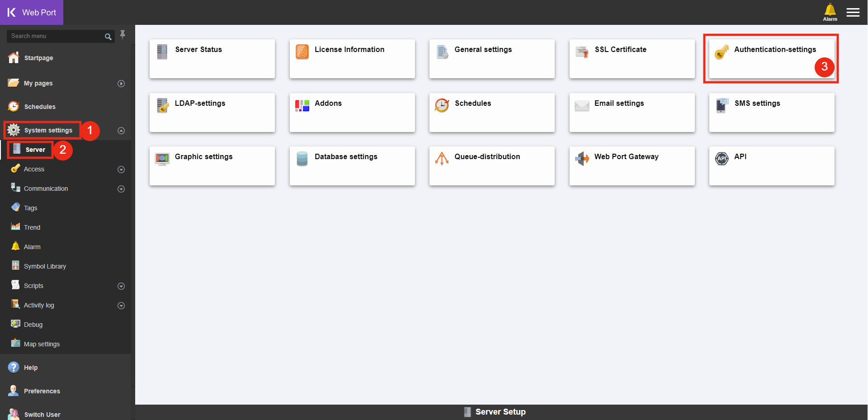Click the Access key icon
Screen dimensions: 868x420
click(16, 168)
